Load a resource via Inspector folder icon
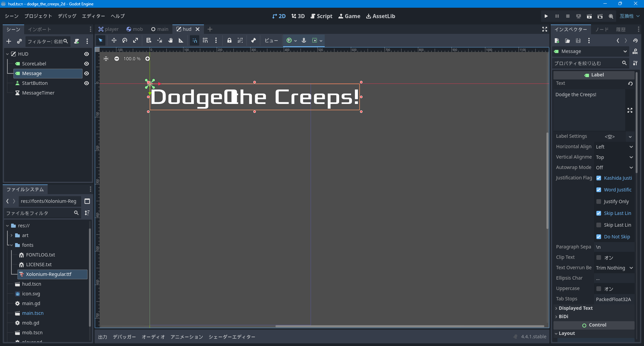Viewport: 644px width, 346px height. tap(568, 41)
